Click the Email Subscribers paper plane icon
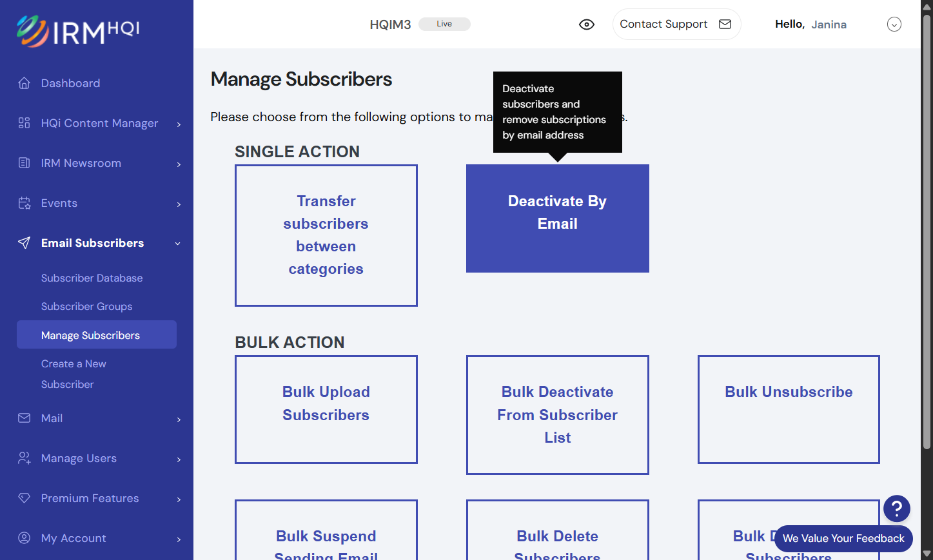This screenshot has height=560, width=933. tap(25, 243)
